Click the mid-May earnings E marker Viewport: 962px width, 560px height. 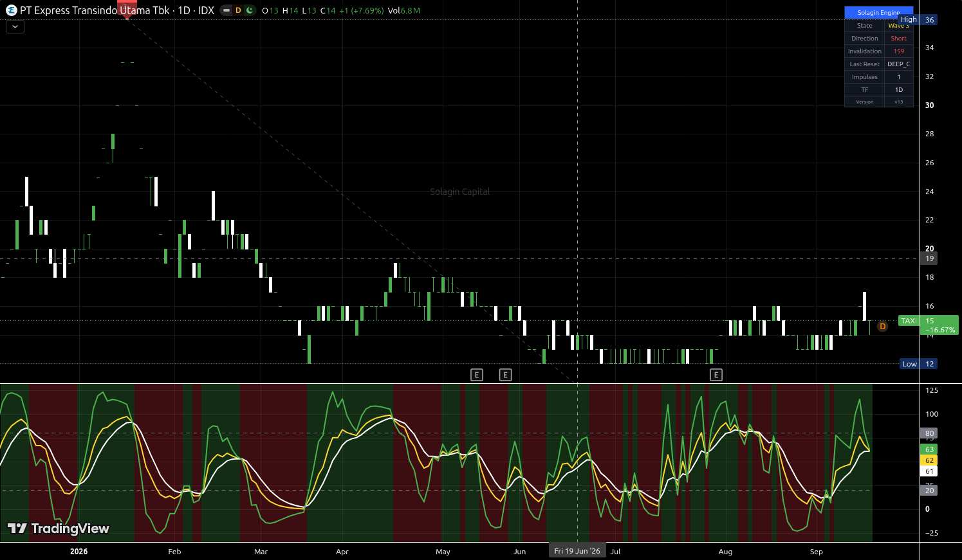[x=477, y=375]
